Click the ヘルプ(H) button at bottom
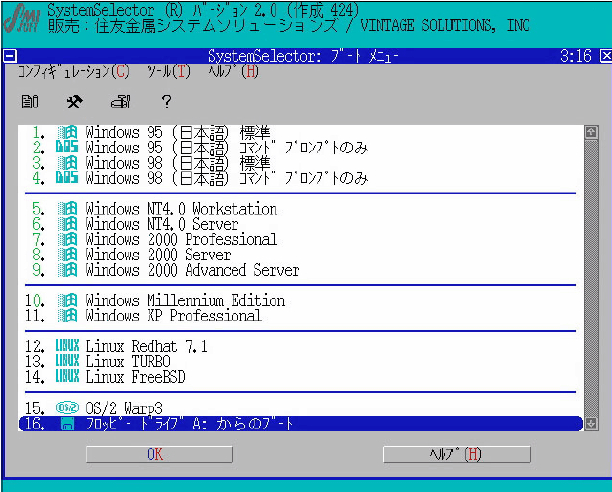 click(x=457, y=455)
